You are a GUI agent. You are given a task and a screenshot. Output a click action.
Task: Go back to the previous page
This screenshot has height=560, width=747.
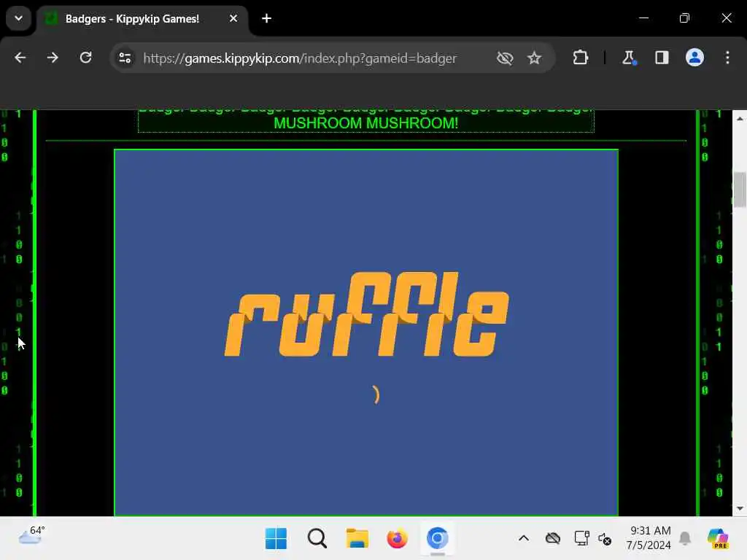[20, 58]
